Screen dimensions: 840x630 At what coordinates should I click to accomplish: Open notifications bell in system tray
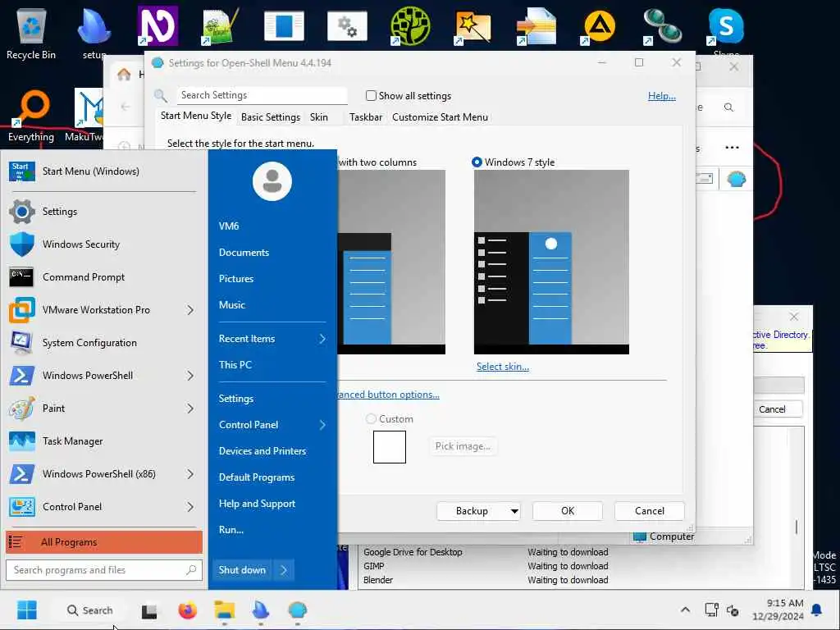point(816,609)
